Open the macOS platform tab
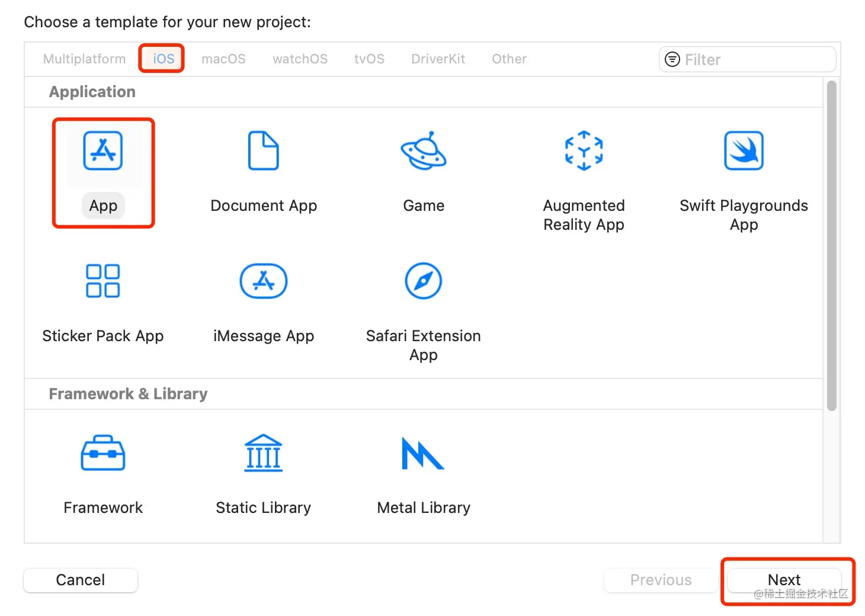The width and height of the screenshot is (865, 616). (223, 59)
